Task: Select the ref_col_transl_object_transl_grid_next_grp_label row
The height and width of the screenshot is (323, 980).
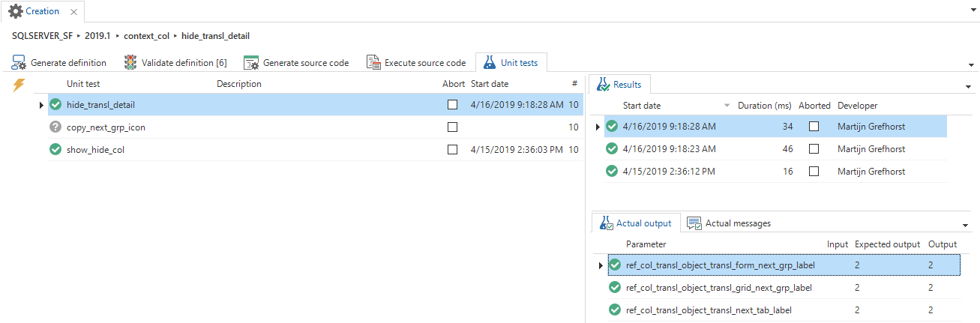Action: point(718,287)
